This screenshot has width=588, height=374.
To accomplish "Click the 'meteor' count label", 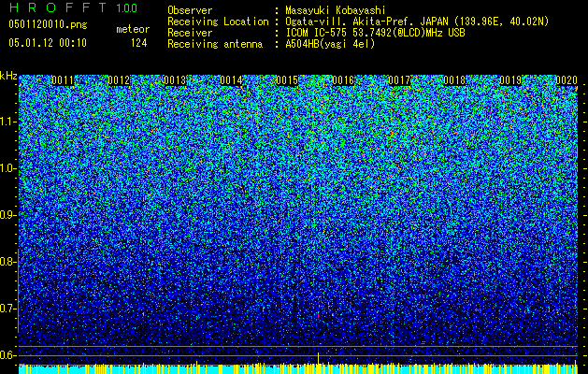I will coord(133,29).
